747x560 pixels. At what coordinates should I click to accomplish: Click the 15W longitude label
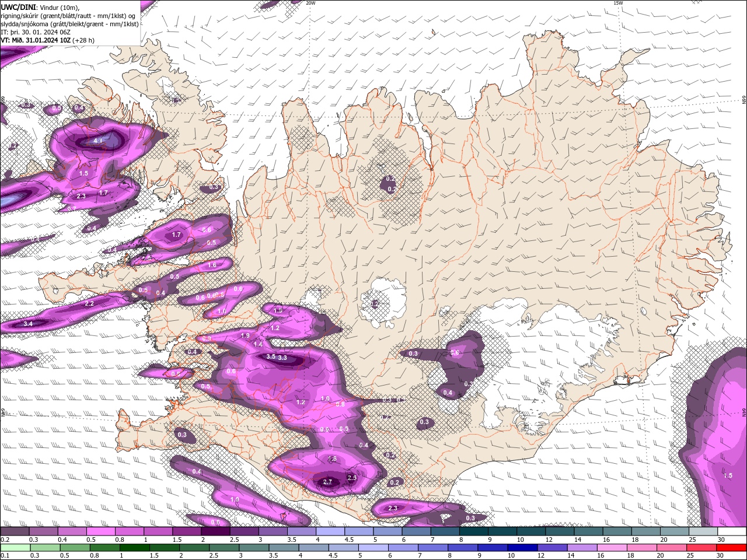[x=618, y=3]
